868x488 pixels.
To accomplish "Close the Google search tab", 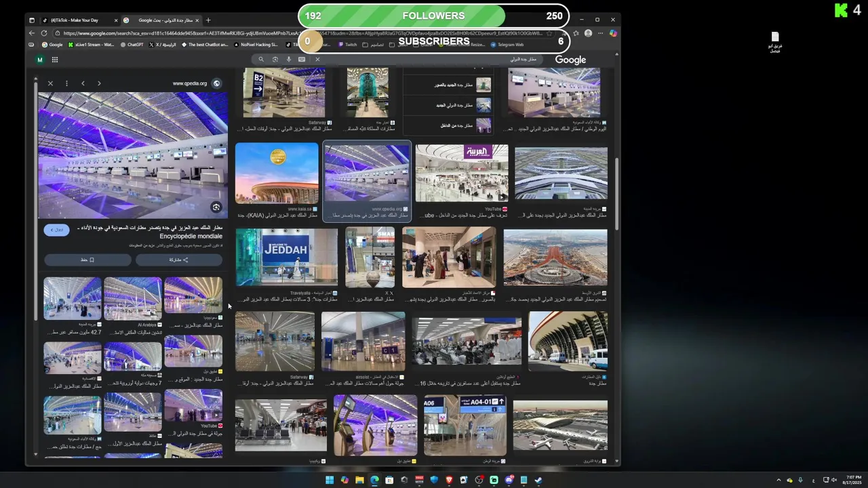I will point(197,20).
